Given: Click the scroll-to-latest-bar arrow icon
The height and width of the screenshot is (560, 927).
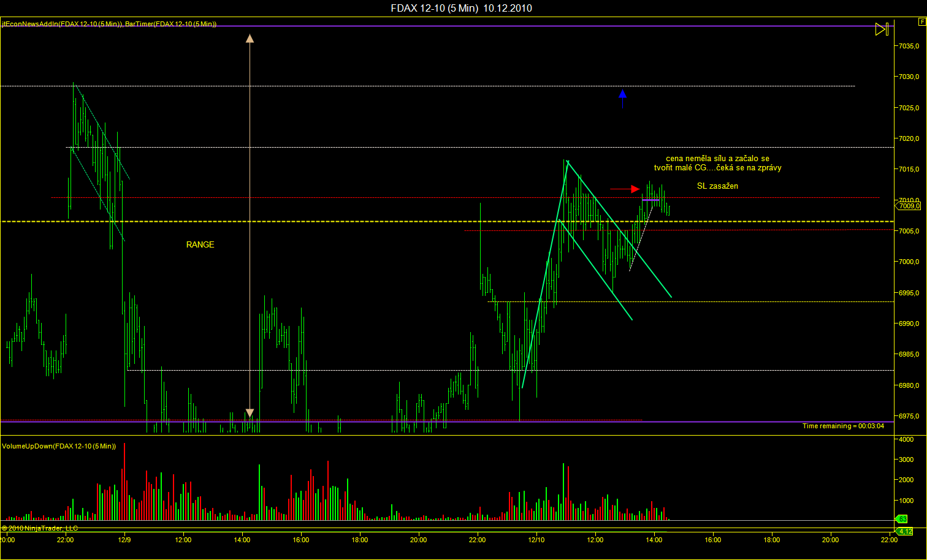Looking at the screenshot, I should pos(882,29).
